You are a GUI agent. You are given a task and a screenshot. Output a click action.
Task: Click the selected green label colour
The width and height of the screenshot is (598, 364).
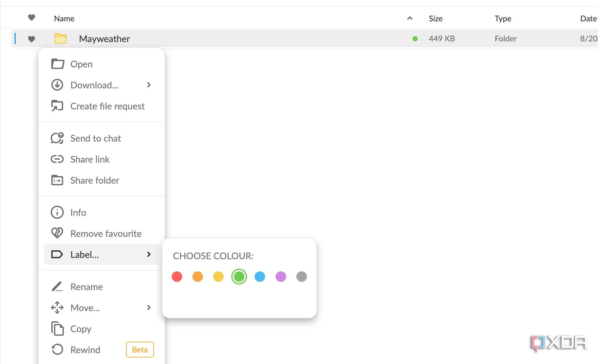(x=239, y=277)
